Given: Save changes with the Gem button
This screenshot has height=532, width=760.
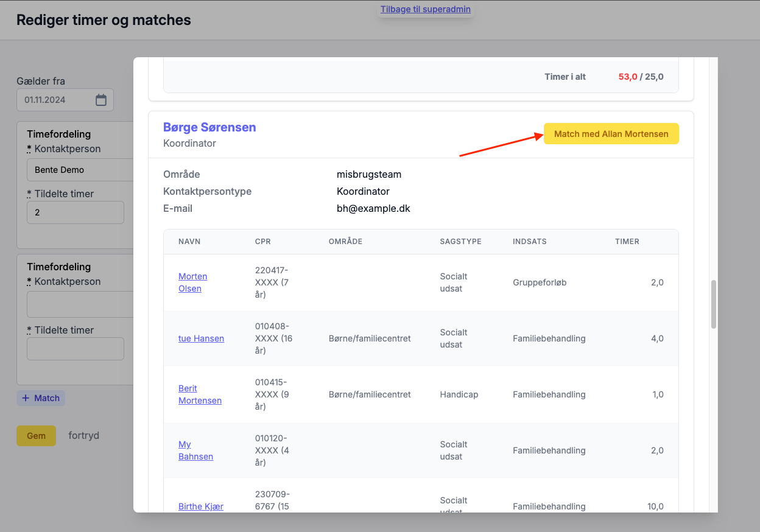Looking at the screenshot, I should pos(36,436).
